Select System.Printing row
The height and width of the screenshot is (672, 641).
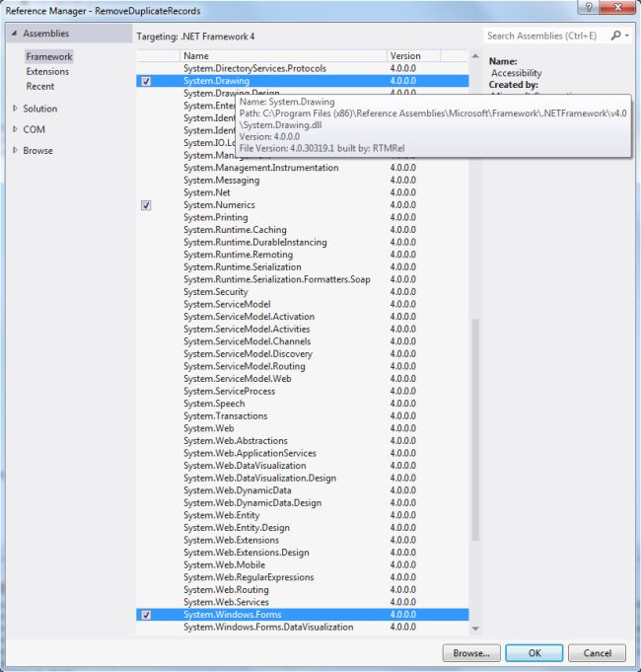[303, 218]
